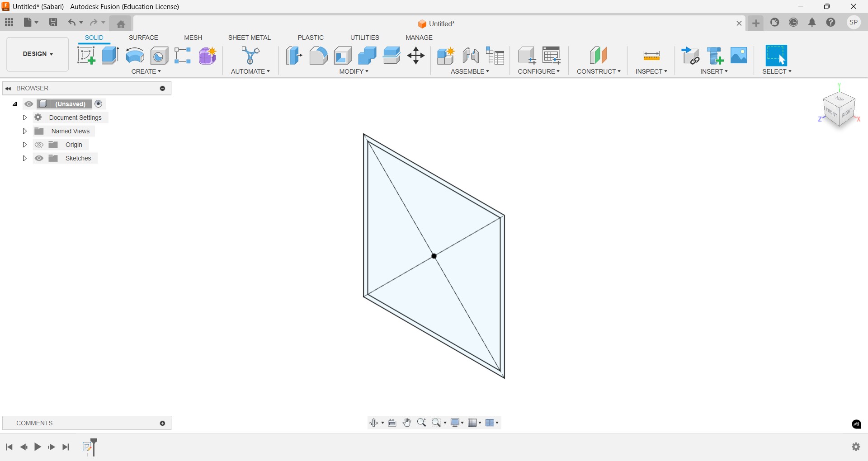
Task: Select the Shell tool
Action: click(344, 56)
